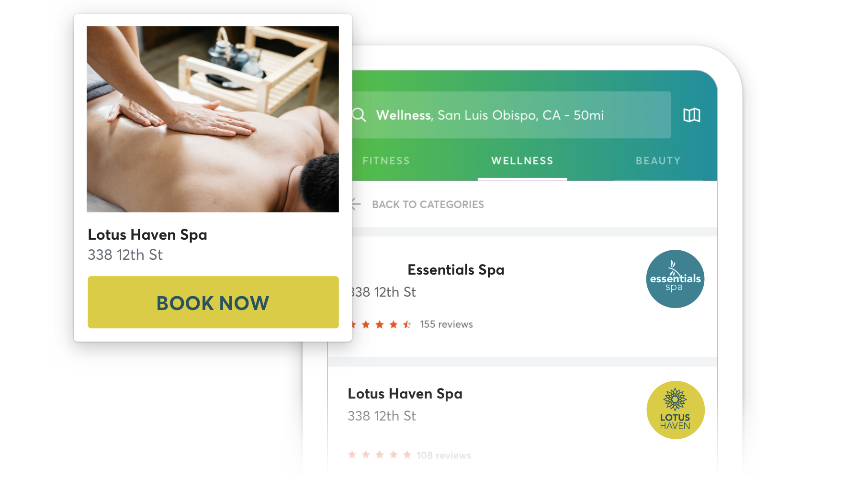
Task: Open the Lotus Haven yellow logo
Action: (675, 410)
